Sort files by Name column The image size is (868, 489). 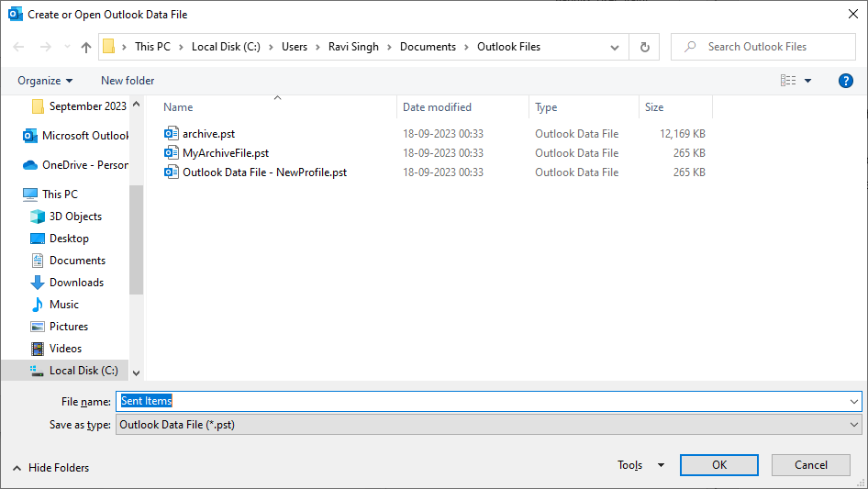coord(178,107)
